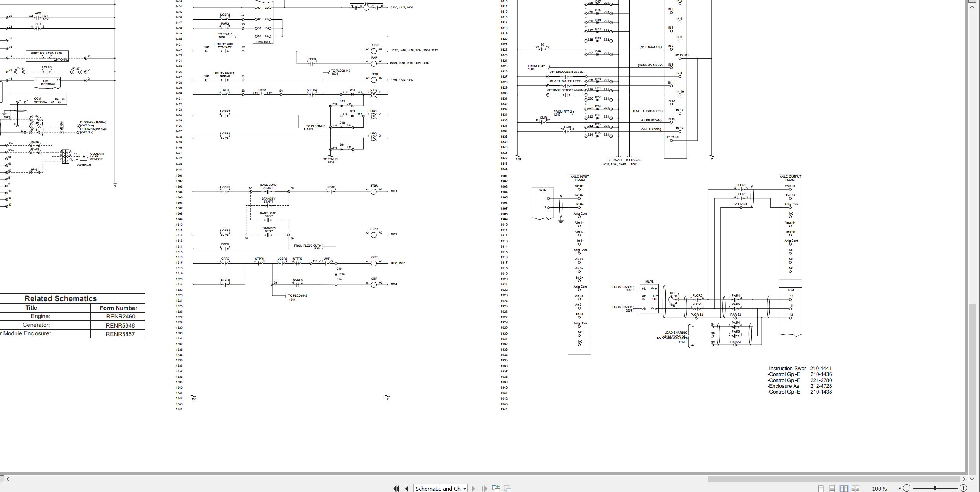Click the JACKET WATER LEVEL label
Image resolution: width=980 pixels, height=492 pixels.
[565, 81]
